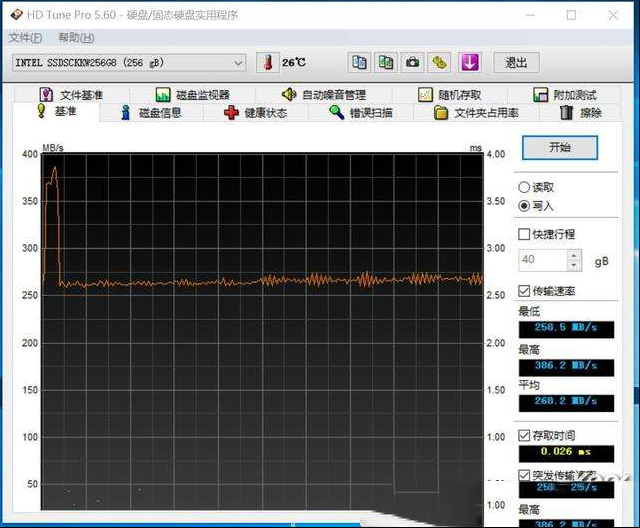Open the options icon with gold coins
Viewport: 640px width, 528px height.
(x=439, y=63)
